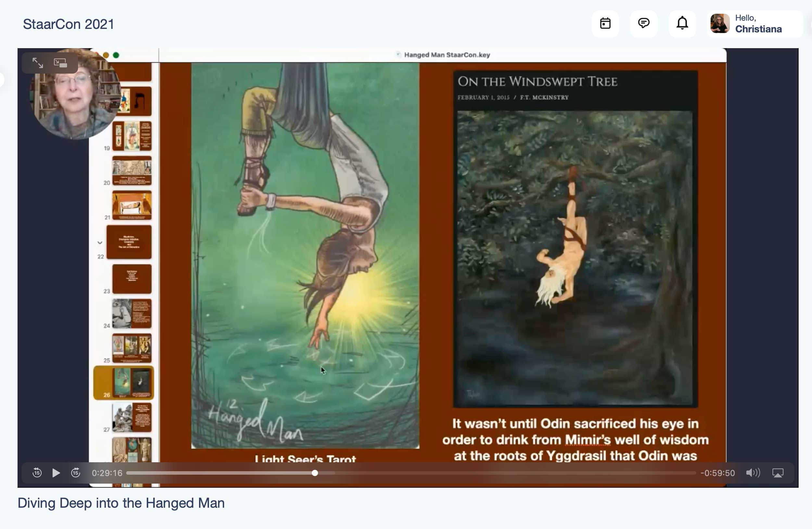This screenshot has width=812, height=529.
Task: Click StaarCon 2021 title link
Action: [x=68, y=24]
